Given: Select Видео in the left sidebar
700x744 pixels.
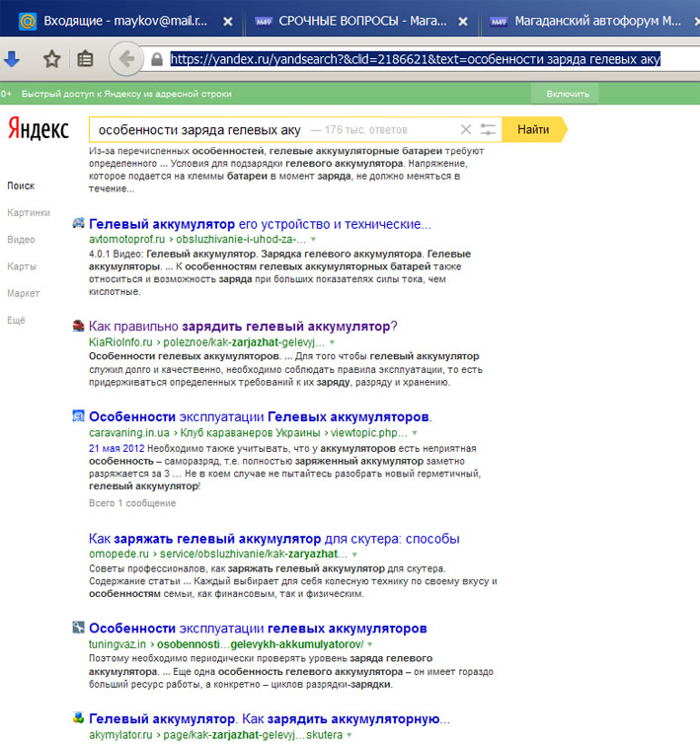Looking at the screenshot, I should click(x=21, y=240).
